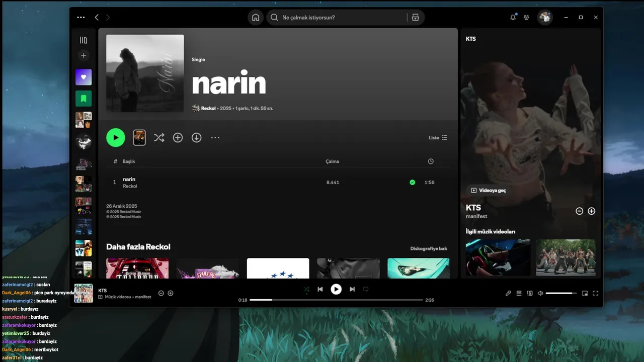Open Reckol artist link in header

click(x=208, y=108)
